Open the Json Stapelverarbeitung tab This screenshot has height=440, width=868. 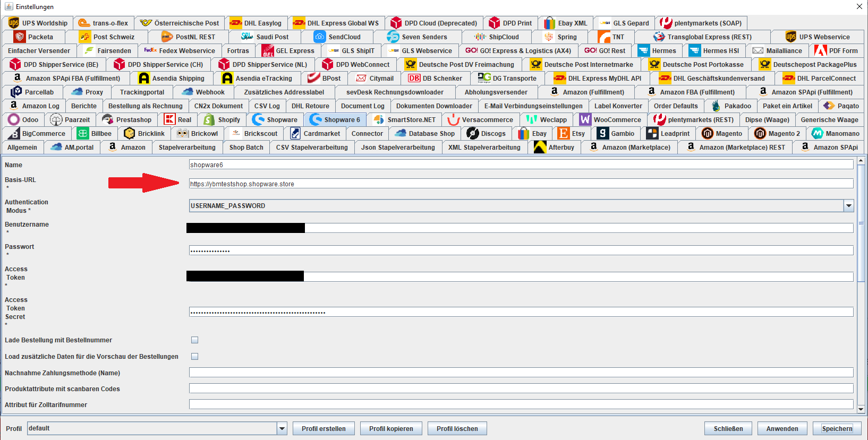(x=398, y=147)
